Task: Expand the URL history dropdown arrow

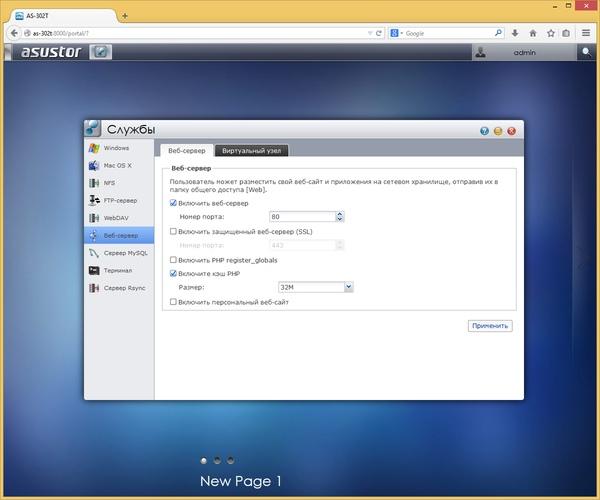Action: click(370, 33)
